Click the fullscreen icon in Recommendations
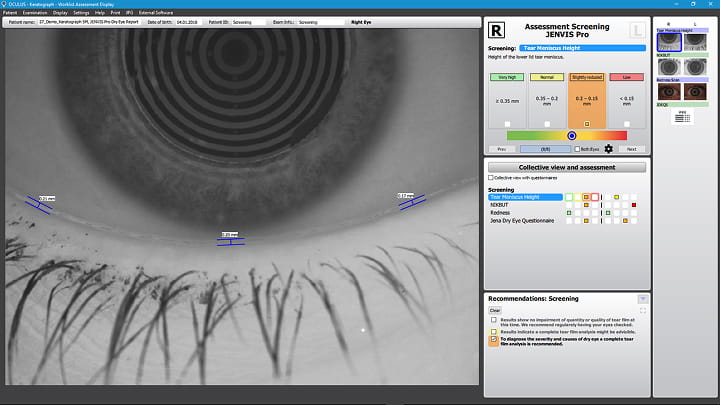Image resolution: width=720 pixels, height=405 pixels. (x=642, y=311)
